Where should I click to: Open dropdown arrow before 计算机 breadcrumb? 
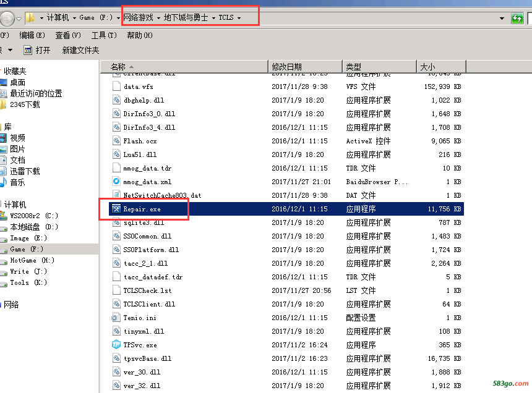(x=41, y=18)
